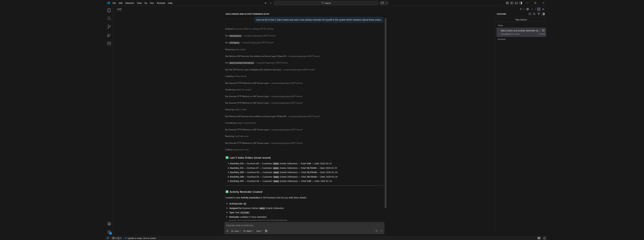
Task: Open the Manage gear in the activity bar
Action: [109, 232]
